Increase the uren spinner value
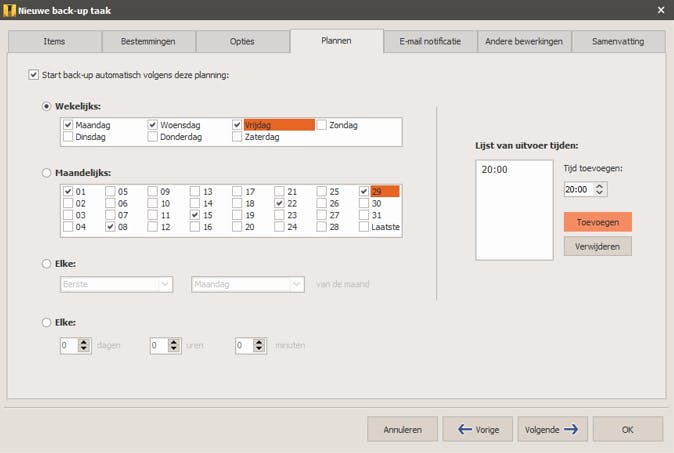The image size is (674, 453). pos(174,342)
